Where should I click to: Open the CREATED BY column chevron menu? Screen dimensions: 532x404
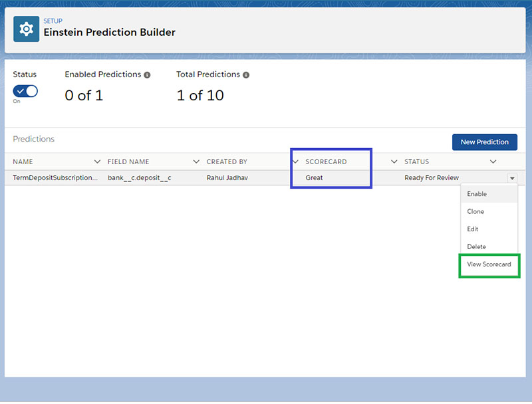click(295, 161)
